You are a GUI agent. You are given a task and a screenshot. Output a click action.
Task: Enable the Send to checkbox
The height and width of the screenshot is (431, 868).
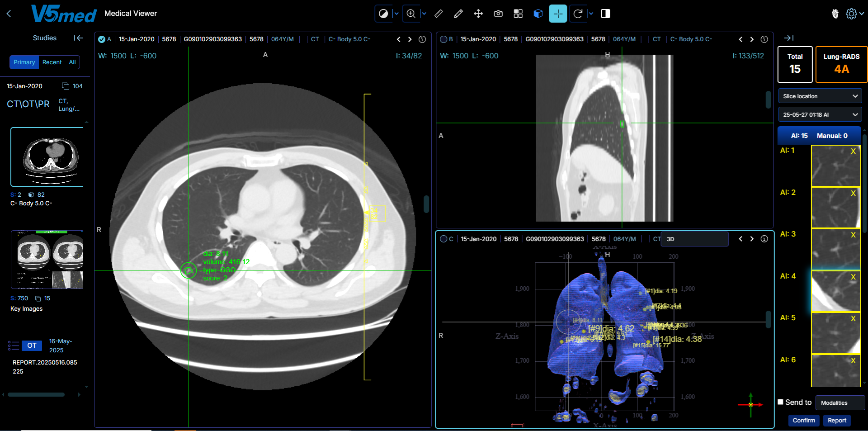coord(780,402)
